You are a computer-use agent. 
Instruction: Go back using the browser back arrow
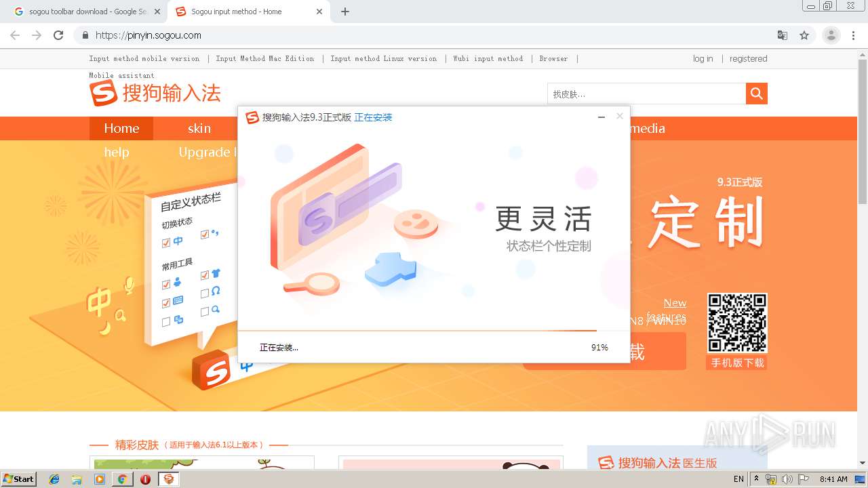pos(15,35)
